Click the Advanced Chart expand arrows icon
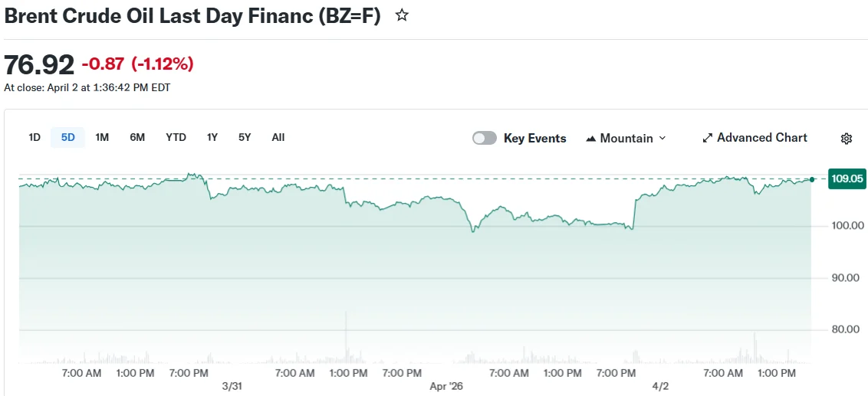868x396 pixels. [x=708, y=139]
